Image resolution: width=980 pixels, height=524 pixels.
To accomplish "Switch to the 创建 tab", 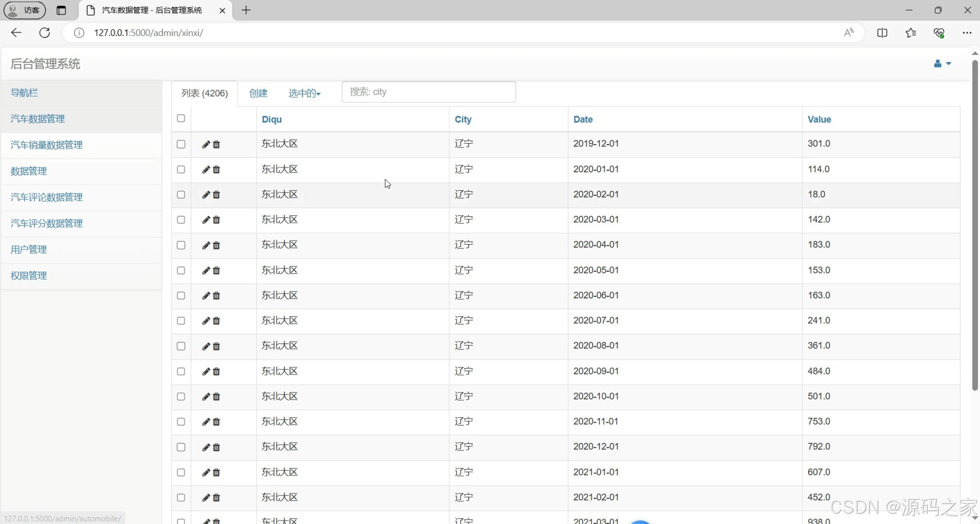I will [258, 93].
